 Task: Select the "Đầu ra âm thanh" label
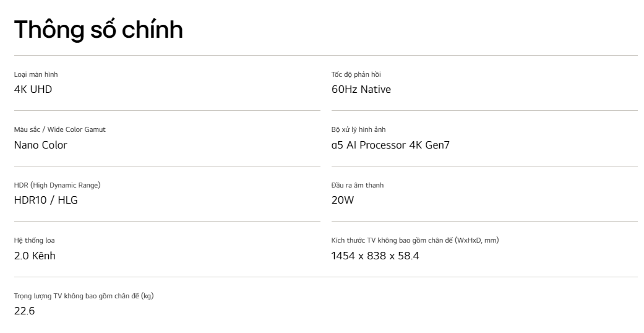pyautogui.click(x=358, y=185)
